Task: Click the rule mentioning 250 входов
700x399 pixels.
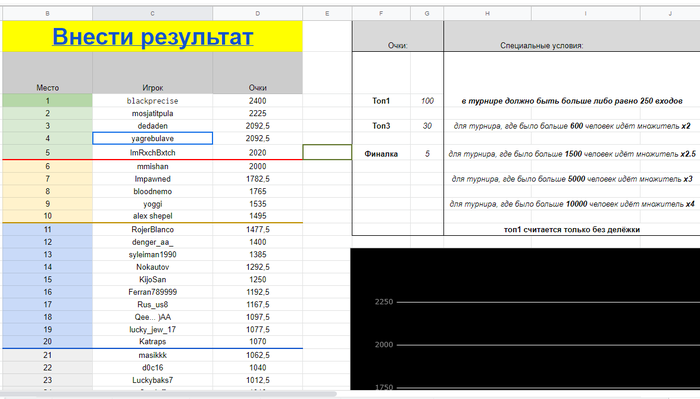Action: 572,101
